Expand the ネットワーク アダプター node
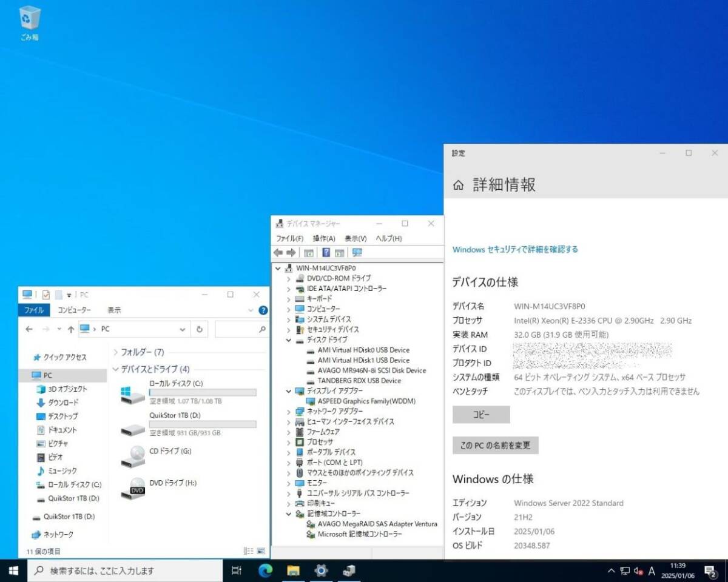728x582 pixels. click(289, 411)
